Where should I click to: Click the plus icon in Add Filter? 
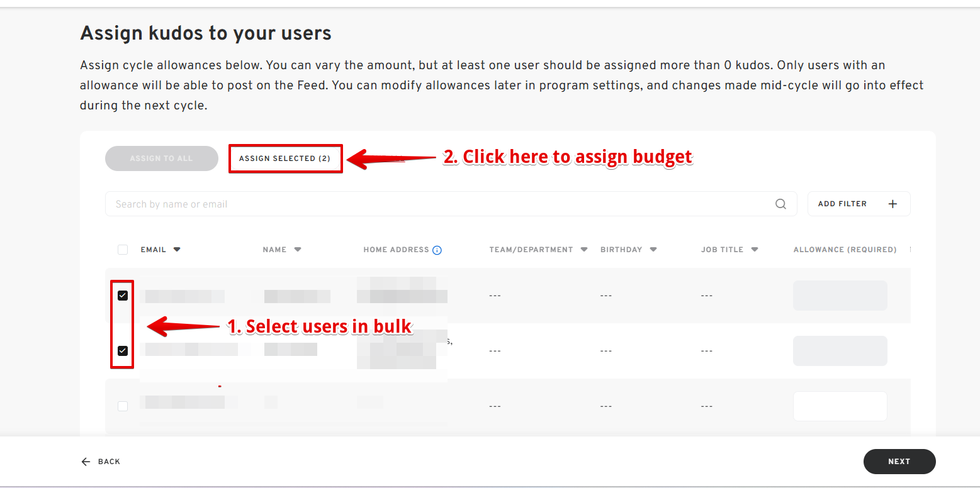pyautogui.click(x=892, y=204)
